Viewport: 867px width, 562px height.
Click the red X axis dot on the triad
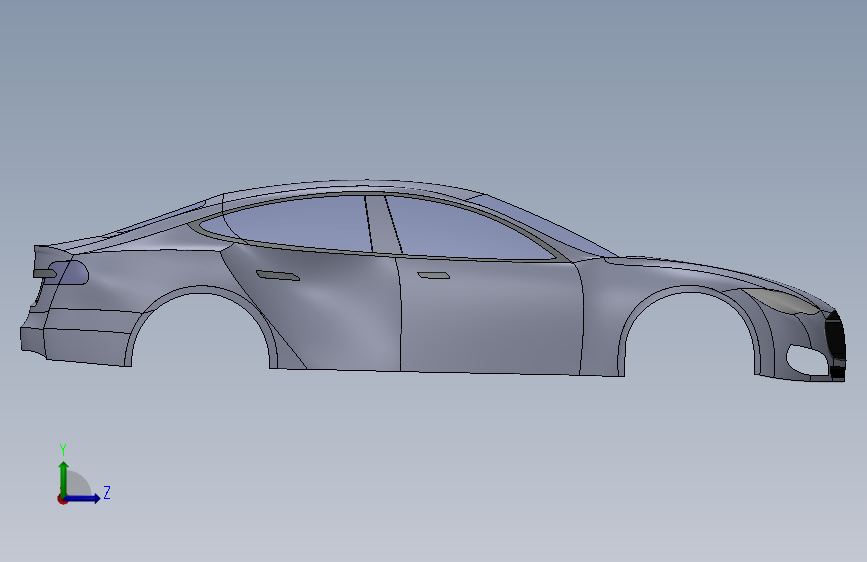pos(62,499)
